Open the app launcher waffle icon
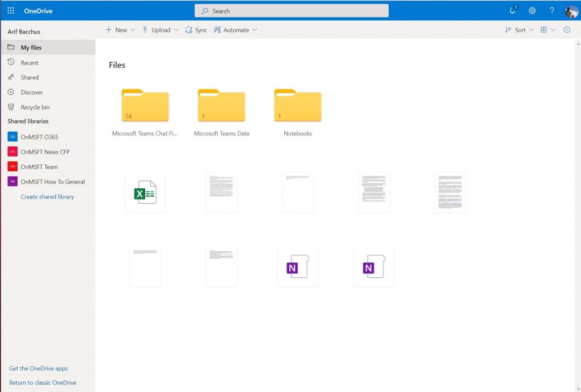 coord(11,11)
